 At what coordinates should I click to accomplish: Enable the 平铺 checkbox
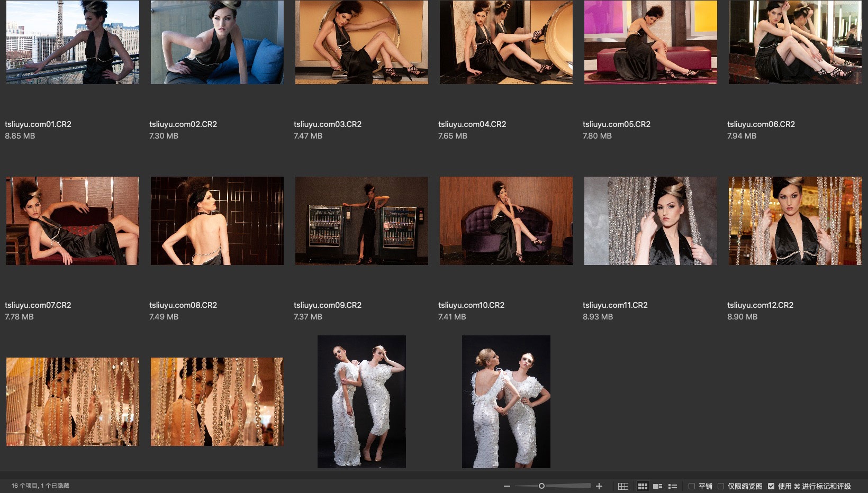[691, 486]
